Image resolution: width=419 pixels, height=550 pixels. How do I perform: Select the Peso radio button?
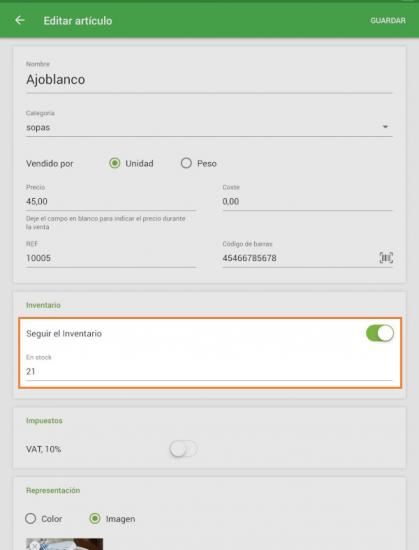coord(186,163)
